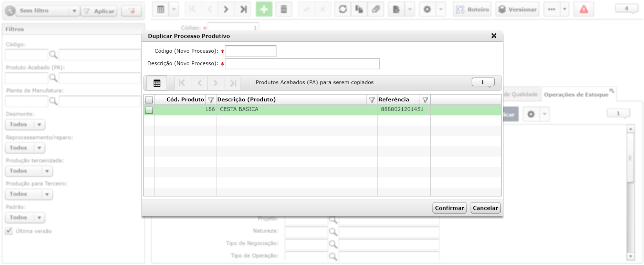Click the Código (Novo Processo) input field
This screenshot has width=644, height=265.
point(251,51)
